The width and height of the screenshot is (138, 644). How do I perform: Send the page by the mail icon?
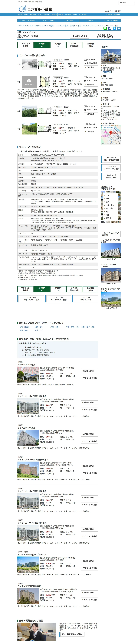[119, 28]
